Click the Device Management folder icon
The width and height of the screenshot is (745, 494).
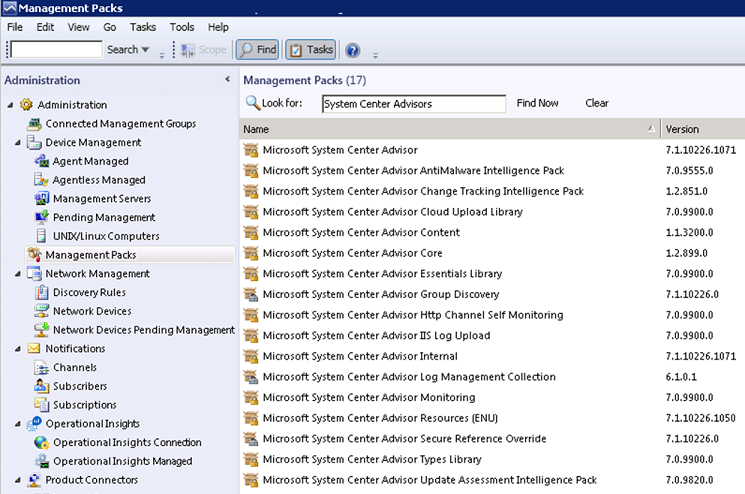pyautogui.click(x=34, y=142)
